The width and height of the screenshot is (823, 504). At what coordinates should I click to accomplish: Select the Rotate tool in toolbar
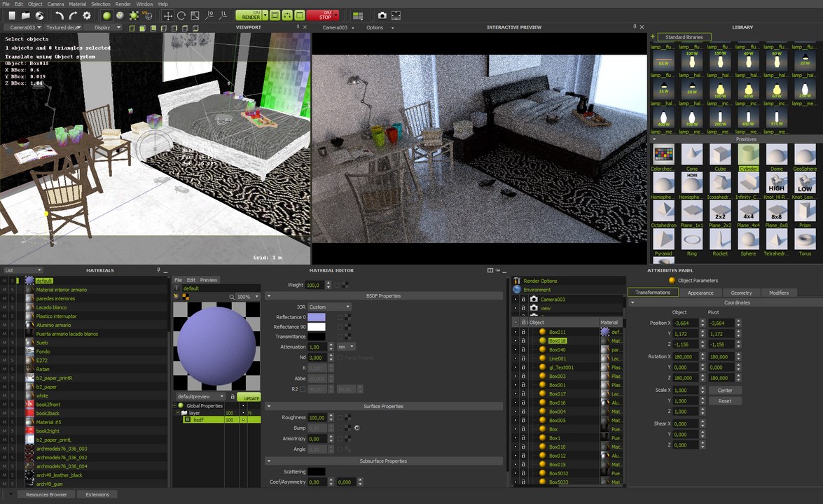coord(181,15)
